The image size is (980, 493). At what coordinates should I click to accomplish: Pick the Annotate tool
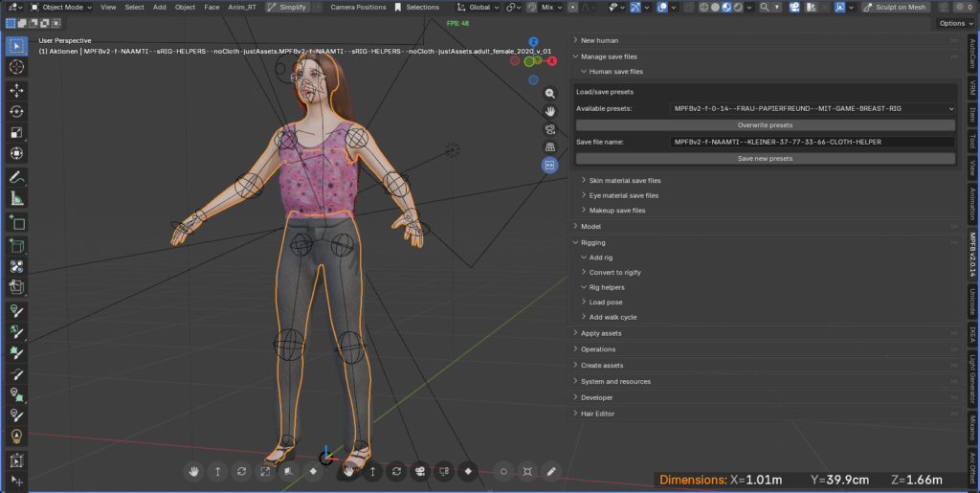[x=17, y=177]
